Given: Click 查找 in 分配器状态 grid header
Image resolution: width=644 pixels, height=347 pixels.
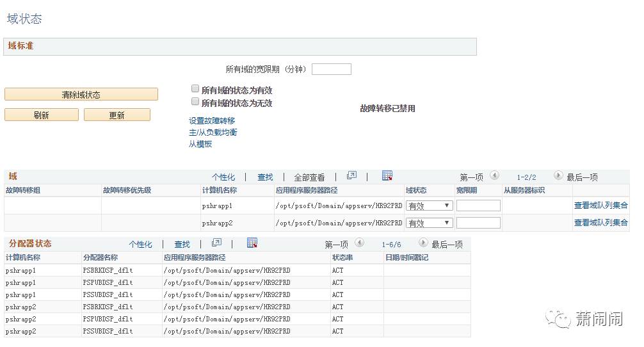Looking at the screenshot, I should click(182, 245).
